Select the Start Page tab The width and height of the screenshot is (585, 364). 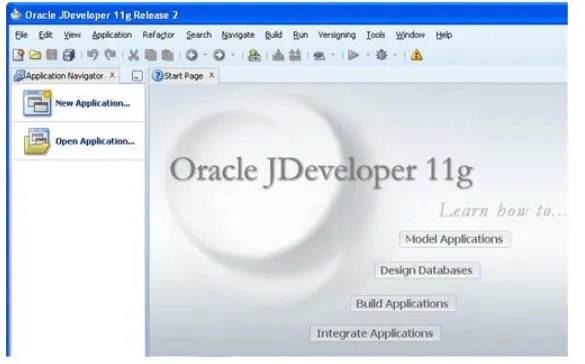point(184,76)
